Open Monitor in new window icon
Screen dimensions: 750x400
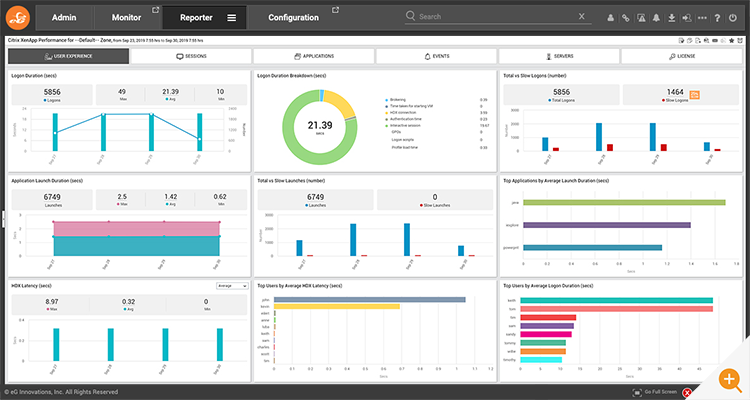[155, 10]
